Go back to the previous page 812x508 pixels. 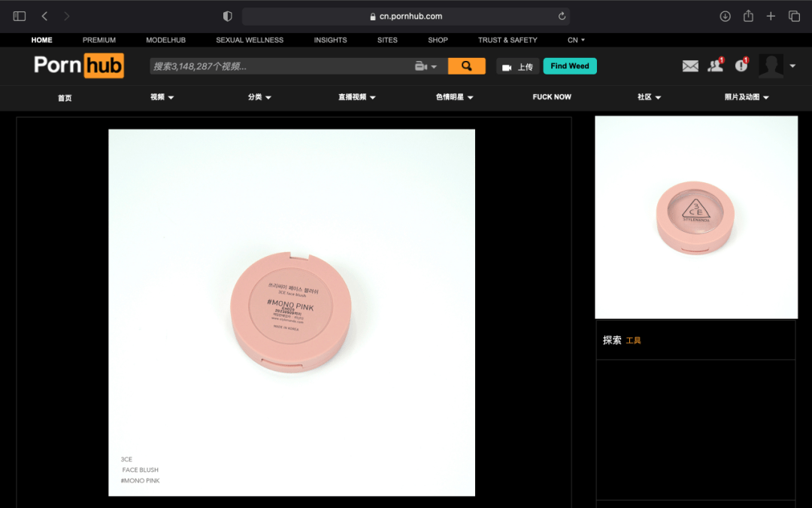pos(44,16)
